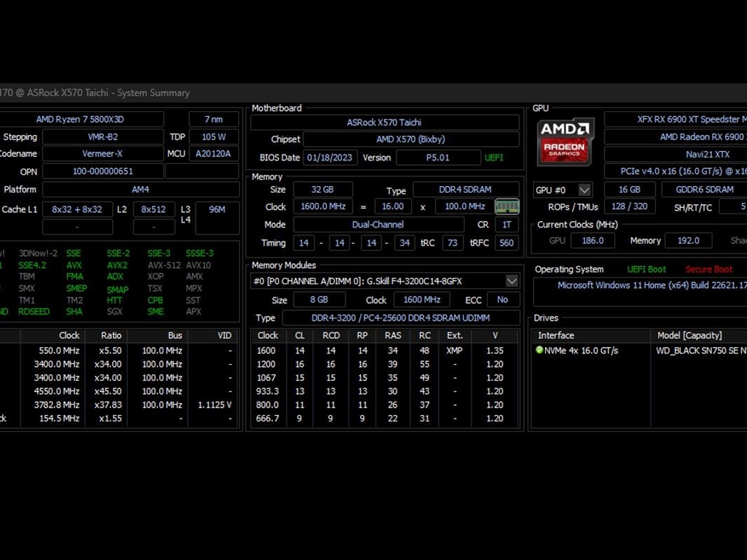Click the System Summary title bar
Viewport: 747px width, 560px height.
pyautogui.click(x=373, y=93)
